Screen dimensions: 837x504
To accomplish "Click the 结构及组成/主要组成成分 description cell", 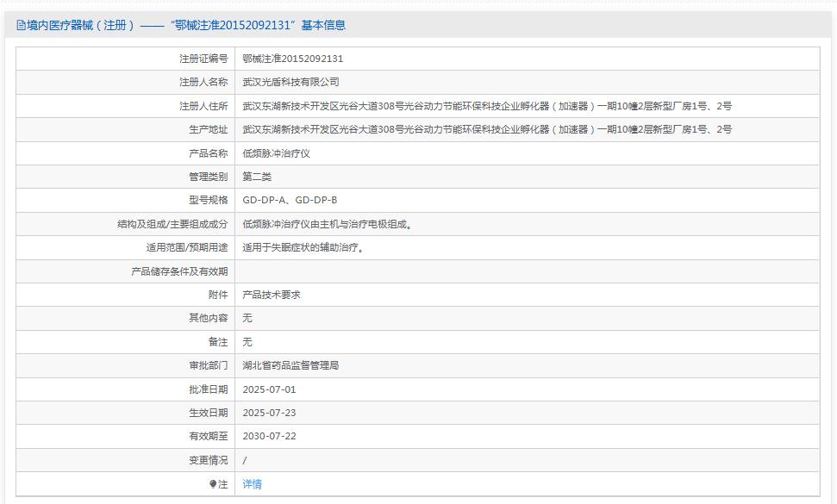I will click(328, 223).
